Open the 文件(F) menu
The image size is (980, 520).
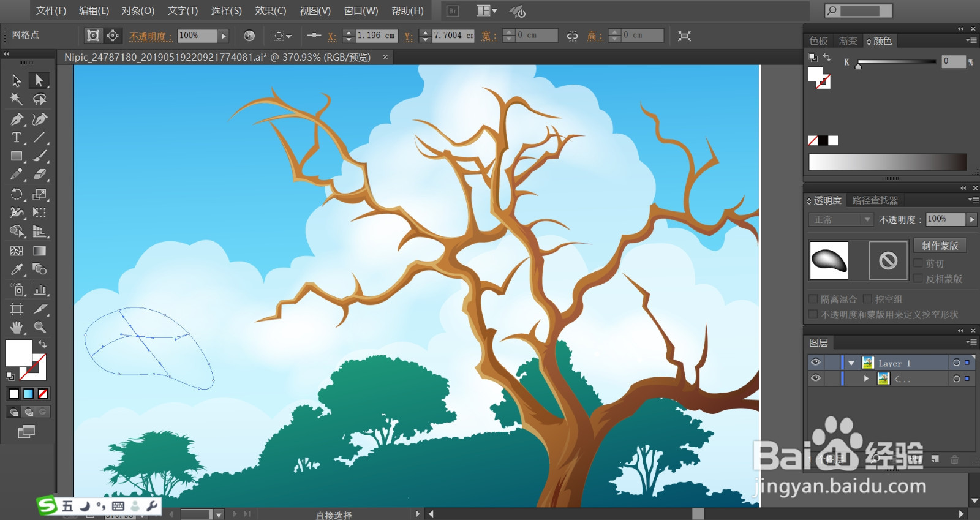(51, 10)
